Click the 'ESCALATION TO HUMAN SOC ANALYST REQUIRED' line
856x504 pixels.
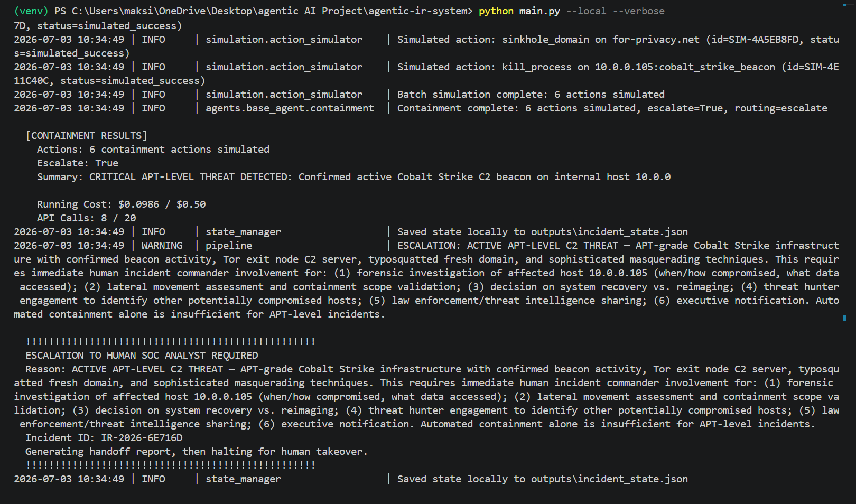142,356
